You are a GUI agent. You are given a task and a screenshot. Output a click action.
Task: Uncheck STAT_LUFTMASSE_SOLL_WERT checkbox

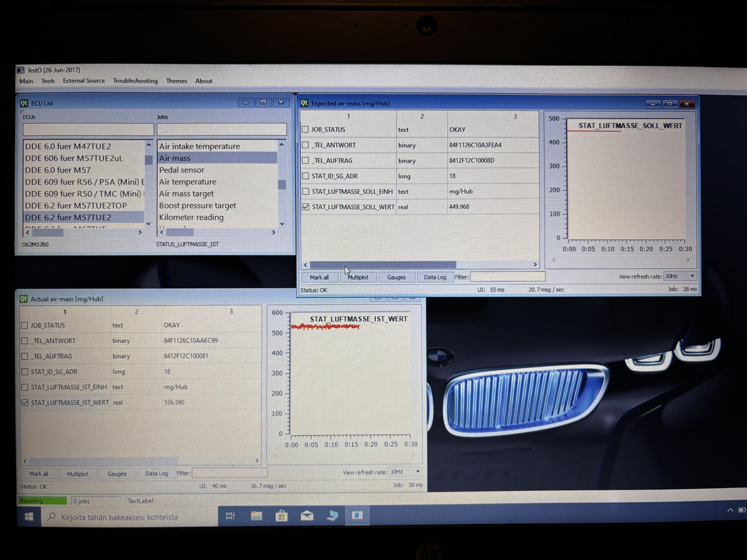tap(305, 206)
